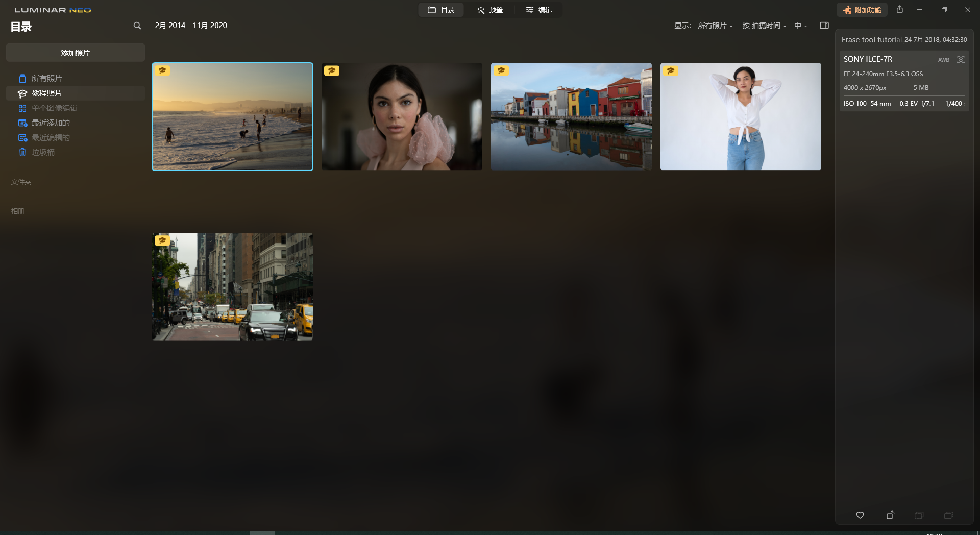This screenshot has height=535, width=980.
Task: Mark photo as favorite with heart icon
Action: coord(860,515)
